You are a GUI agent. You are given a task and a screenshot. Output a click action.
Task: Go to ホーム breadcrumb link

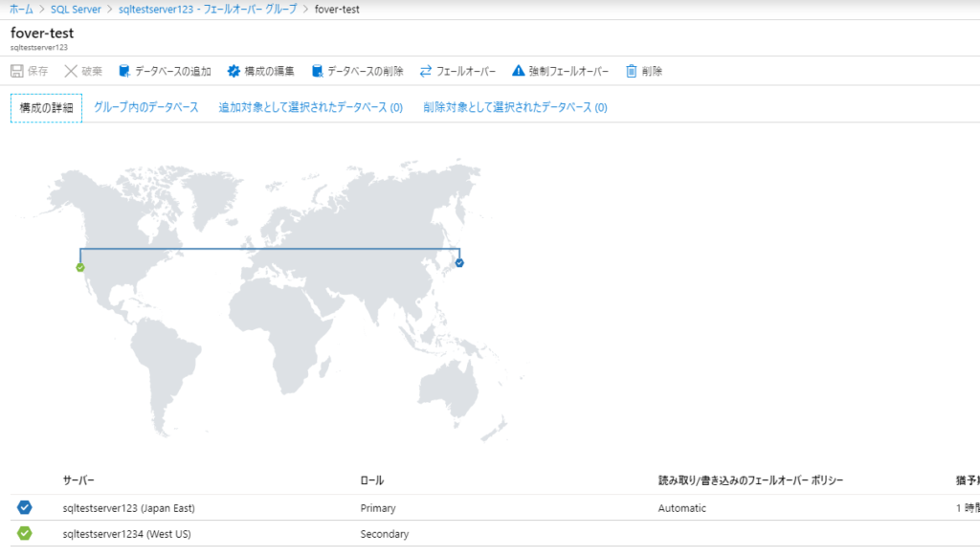pyautogui.click(x=21, y=10)
